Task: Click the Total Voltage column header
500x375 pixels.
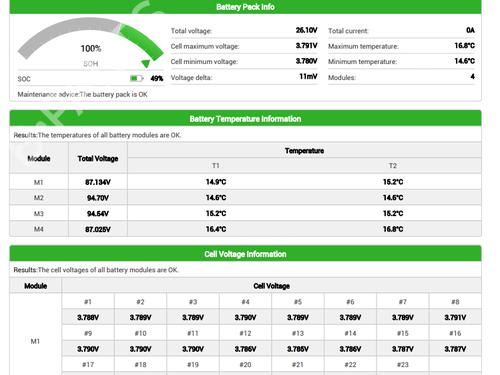Action: pos(98,159)
